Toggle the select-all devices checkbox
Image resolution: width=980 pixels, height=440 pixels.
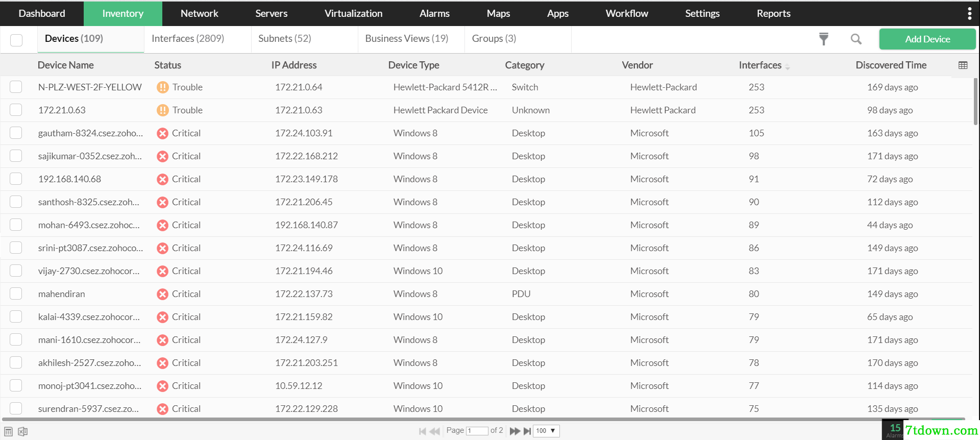coord(16,40)
